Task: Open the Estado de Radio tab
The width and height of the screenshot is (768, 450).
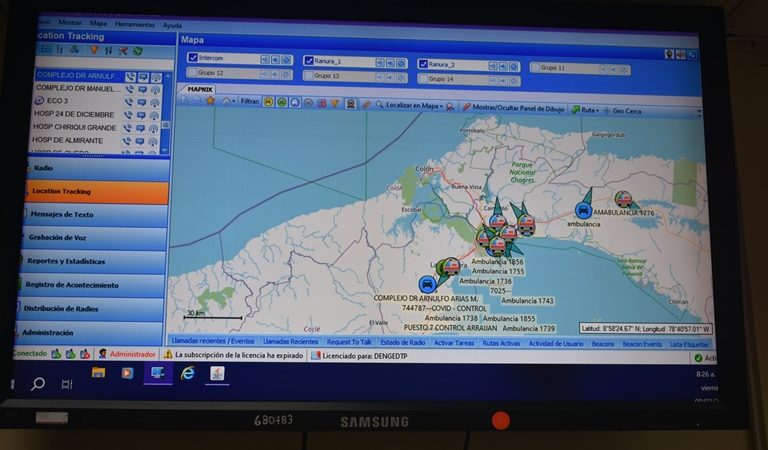Action: coord(403,342)
